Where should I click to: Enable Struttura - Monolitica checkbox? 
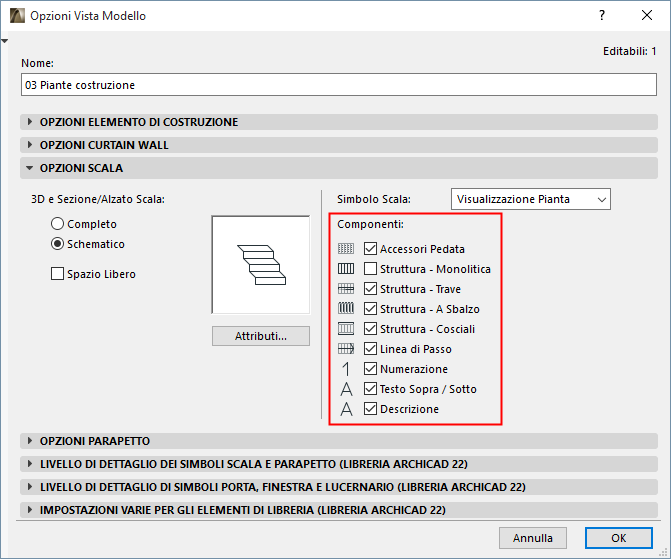[x=370, y=269]
